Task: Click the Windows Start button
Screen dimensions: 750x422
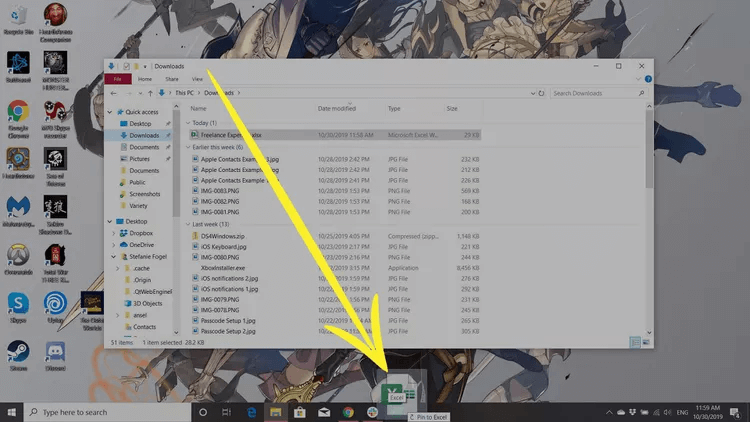Action: click(11, 412)
